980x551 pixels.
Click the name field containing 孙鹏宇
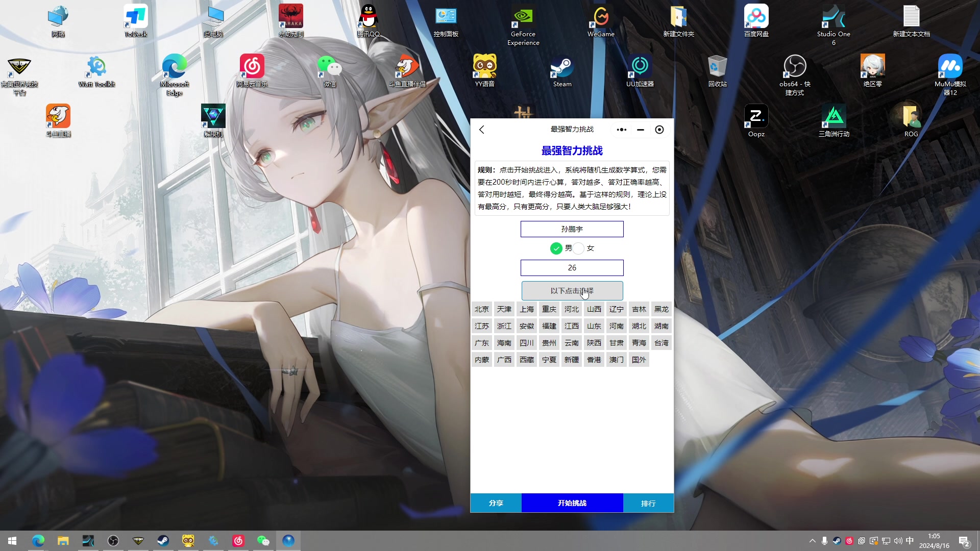point(572,229)
